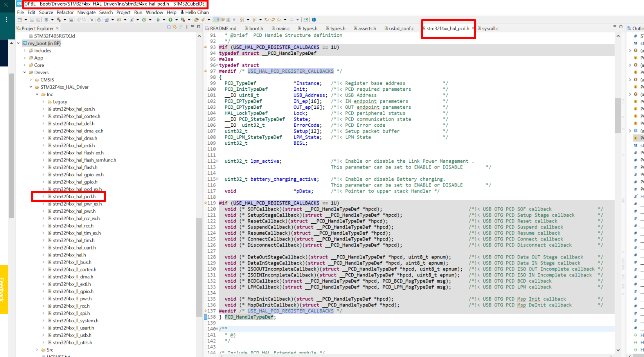
Task: Open the Build hammer dropdown arrow
Action: [x=65, y=20]
